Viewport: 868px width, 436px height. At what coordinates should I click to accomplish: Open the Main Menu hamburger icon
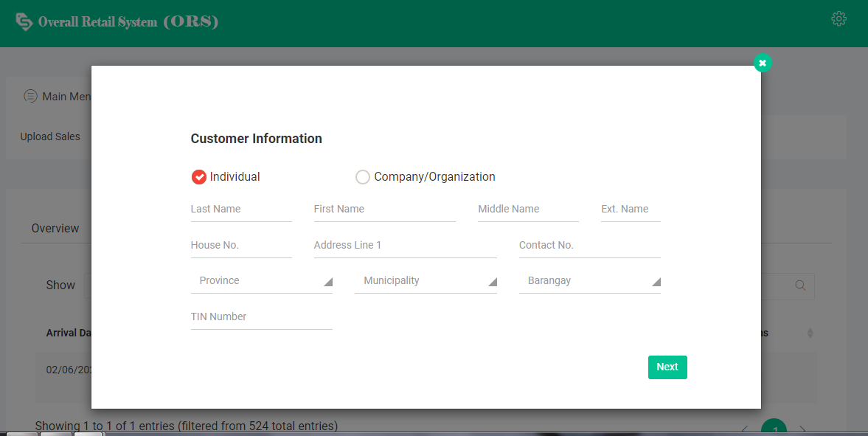[30, 96]
